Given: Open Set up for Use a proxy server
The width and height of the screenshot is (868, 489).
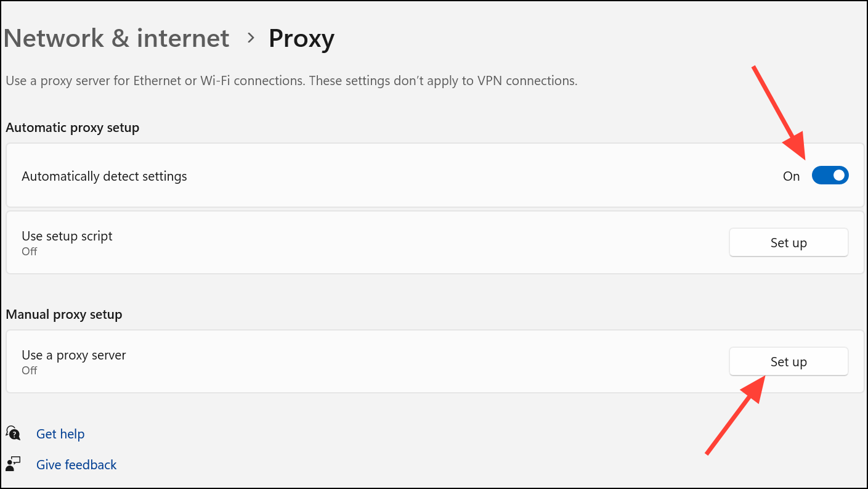Looking at the screenshot, I should pyautogui.click(x=789, y=362).
